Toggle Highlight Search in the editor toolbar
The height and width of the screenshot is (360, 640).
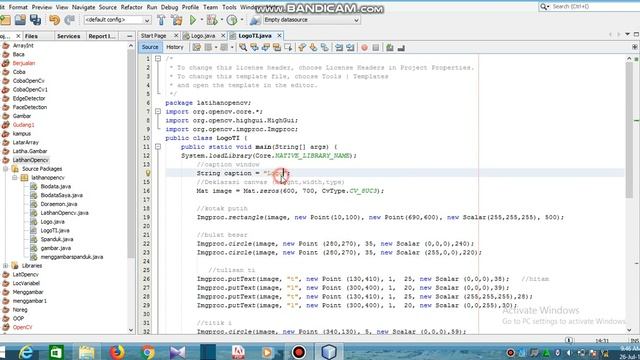(x=277, y=47)
